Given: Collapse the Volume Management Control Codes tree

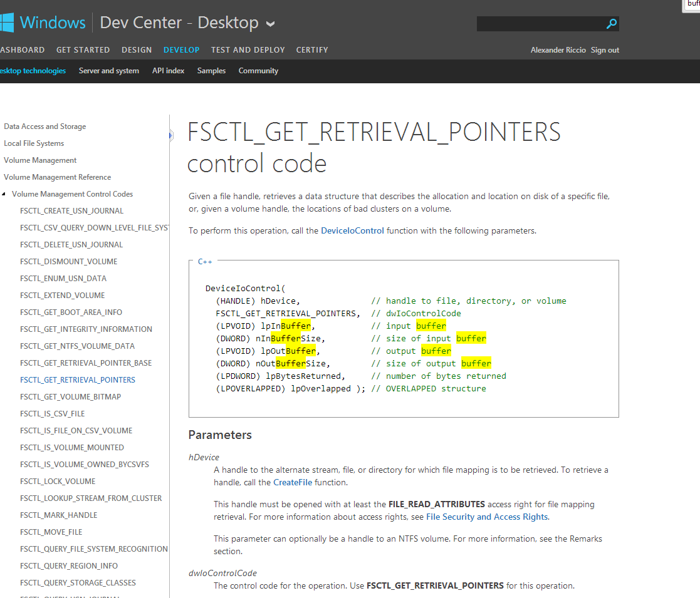Looking at the screenshot, I should point(4,194).
